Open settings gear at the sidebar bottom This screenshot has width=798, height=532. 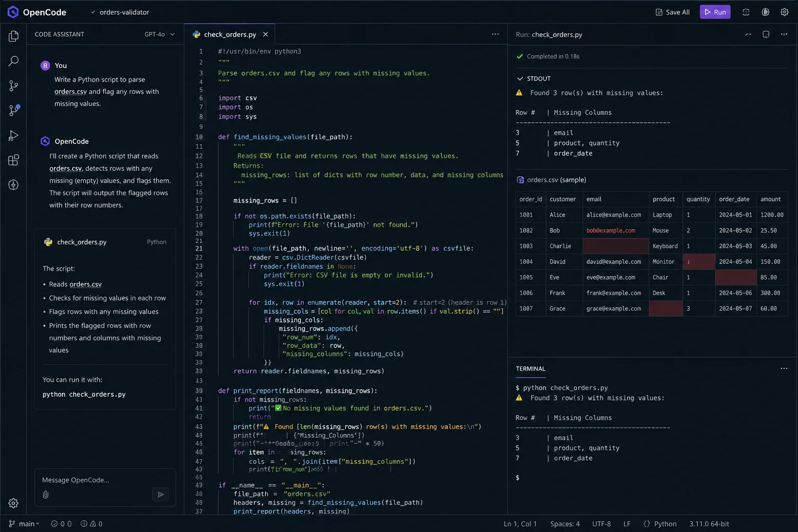tap(14, 503)
